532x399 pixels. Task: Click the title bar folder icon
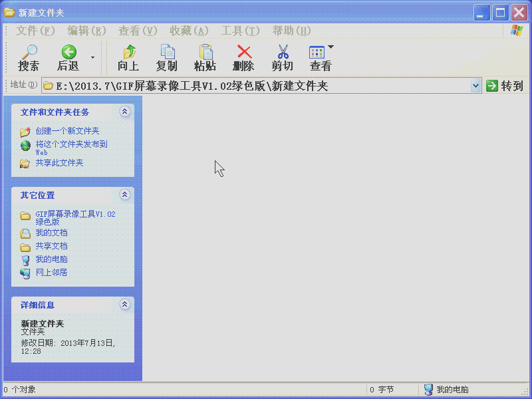click(x=9, y=12)
